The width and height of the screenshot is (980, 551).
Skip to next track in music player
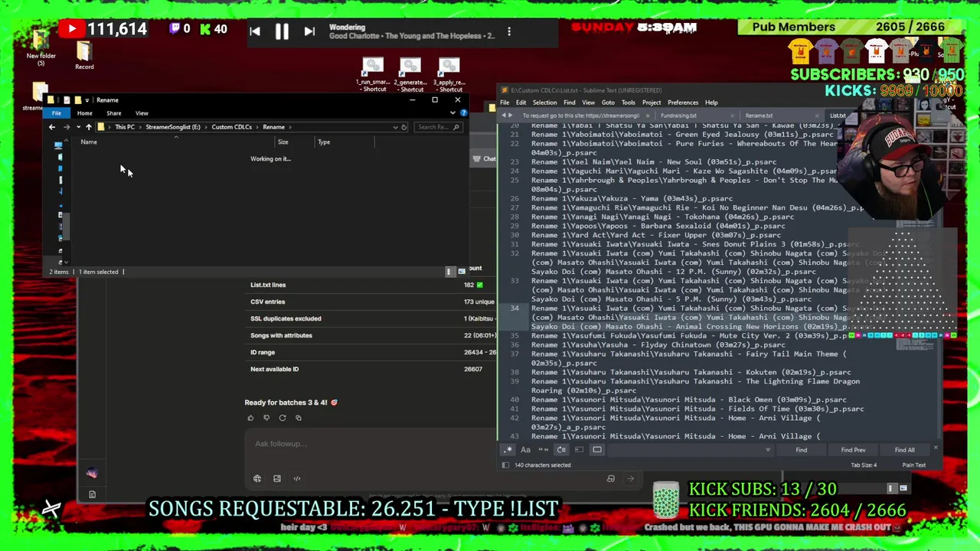[x=309, y=31]
